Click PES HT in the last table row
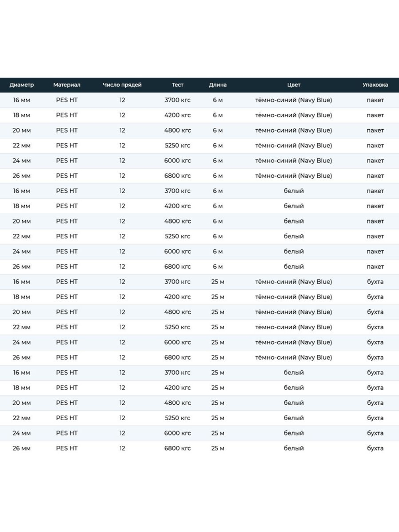Viewport: 399px width, 532px height. [x=67, y=448]
